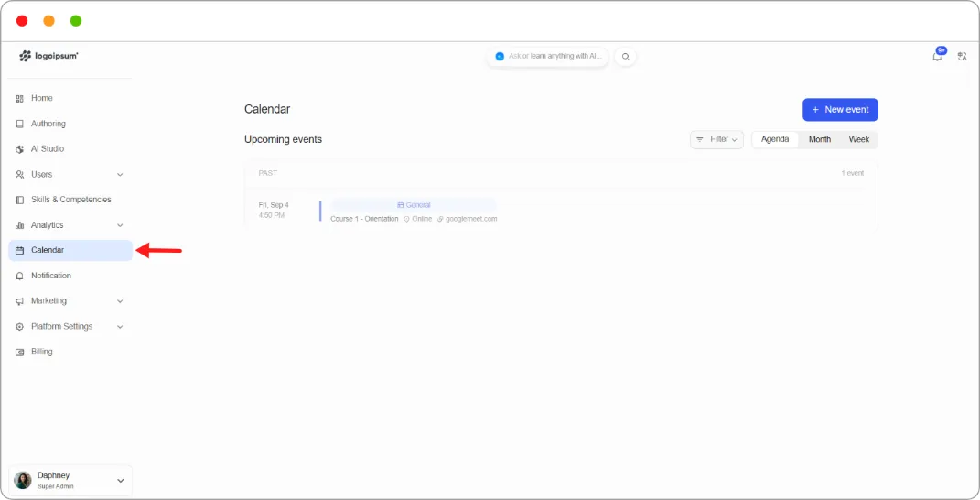
Task: Click the Billing wallet icon
Action: coord(19,352)
